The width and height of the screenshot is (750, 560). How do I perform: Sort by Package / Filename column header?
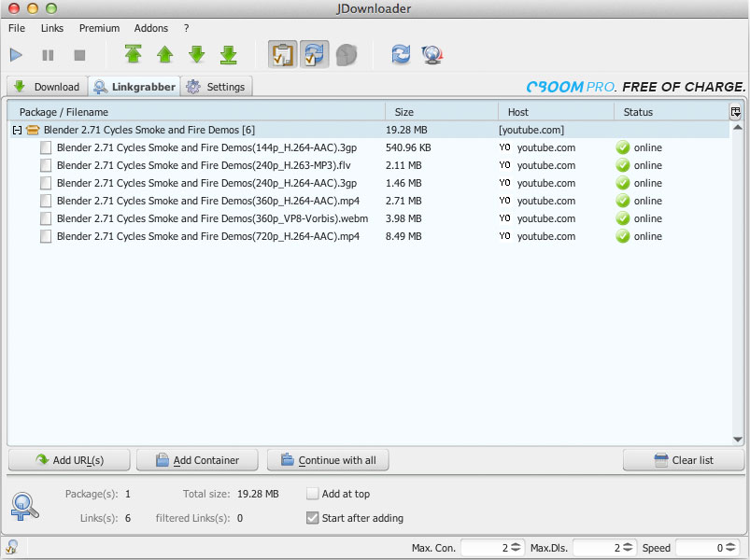coord(196,112)
